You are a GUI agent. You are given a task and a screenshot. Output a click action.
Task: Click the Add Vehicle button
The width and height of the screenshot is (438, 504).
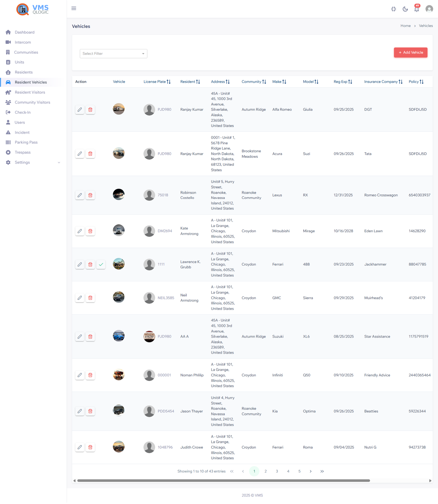pos(410,52)
